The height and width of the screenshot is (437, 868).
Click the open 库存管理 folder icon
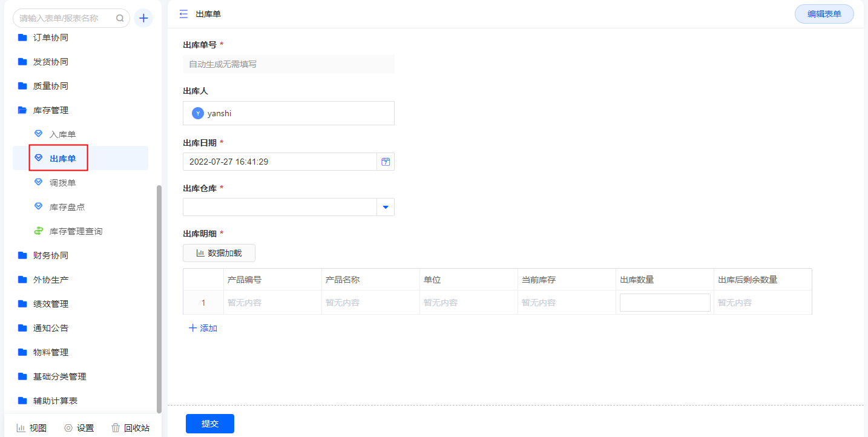point(22,110)
